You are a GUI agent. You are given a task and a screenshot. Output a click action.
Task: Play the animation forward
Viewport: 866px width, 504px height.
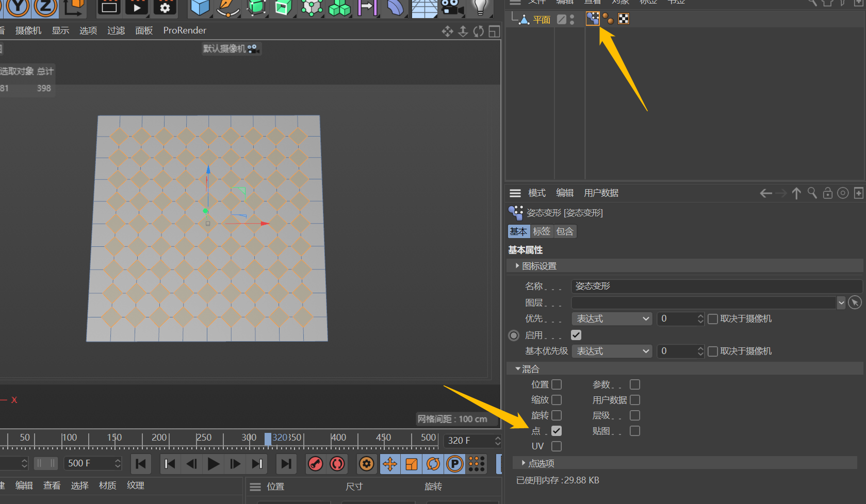click(x=213, y=464)
